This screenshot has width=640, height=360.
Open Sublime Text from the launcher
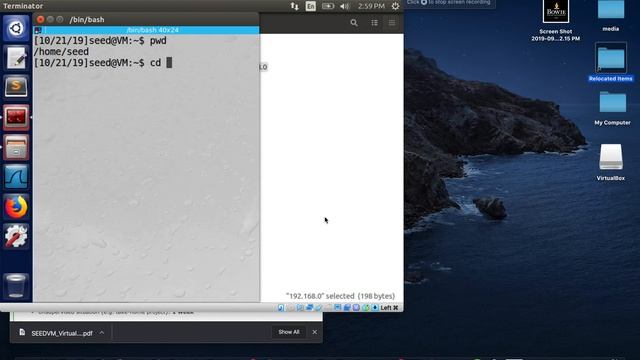[x=16, y=87]
